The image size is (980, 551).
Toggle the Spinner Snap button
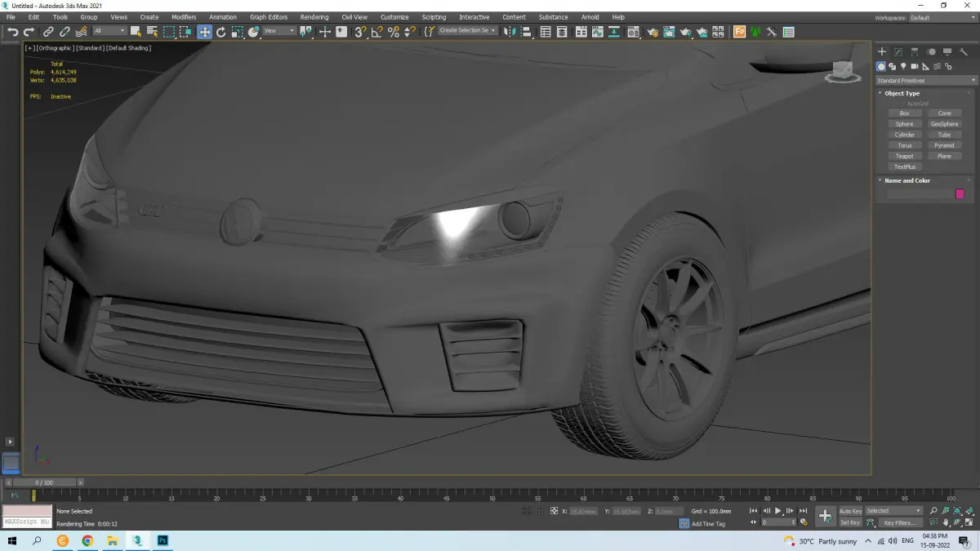(409, 32)
